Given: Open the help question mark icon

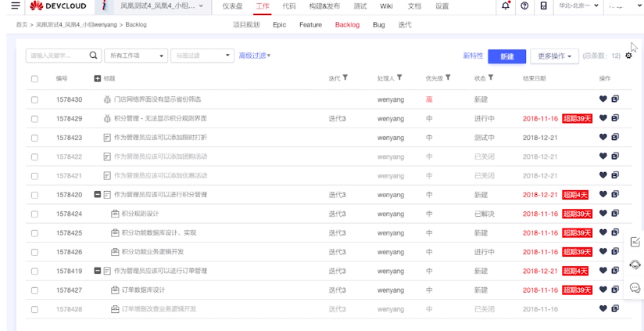Looking at the screenshot, I should coord(524,5).
